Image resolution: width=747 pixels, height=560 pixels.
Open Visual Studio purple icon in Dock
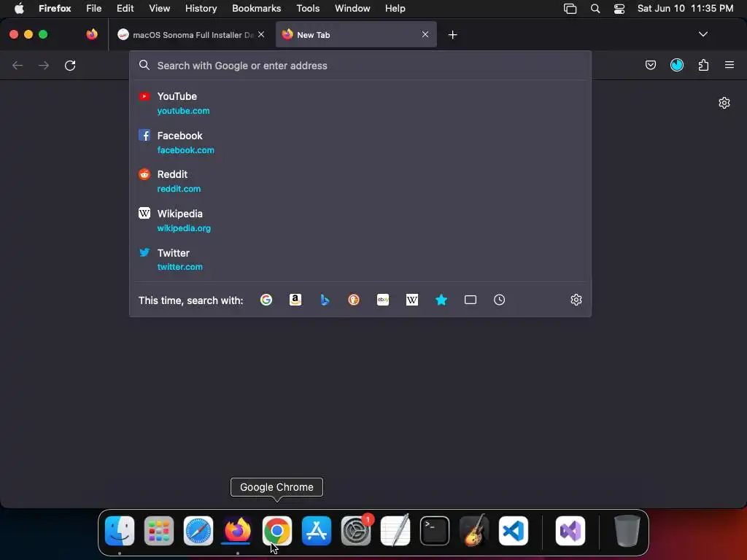(x=570, y=531)
